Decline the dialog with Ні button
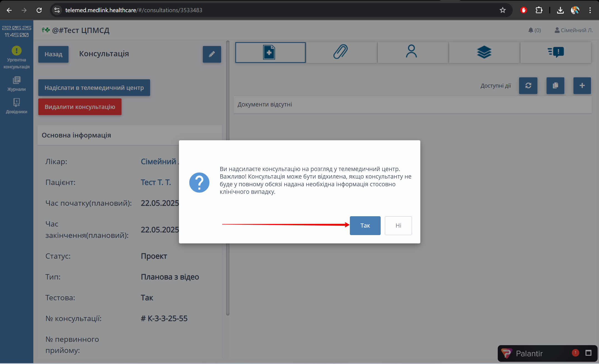The height and width of the screenshot is (364, 599). pos(398,225)
